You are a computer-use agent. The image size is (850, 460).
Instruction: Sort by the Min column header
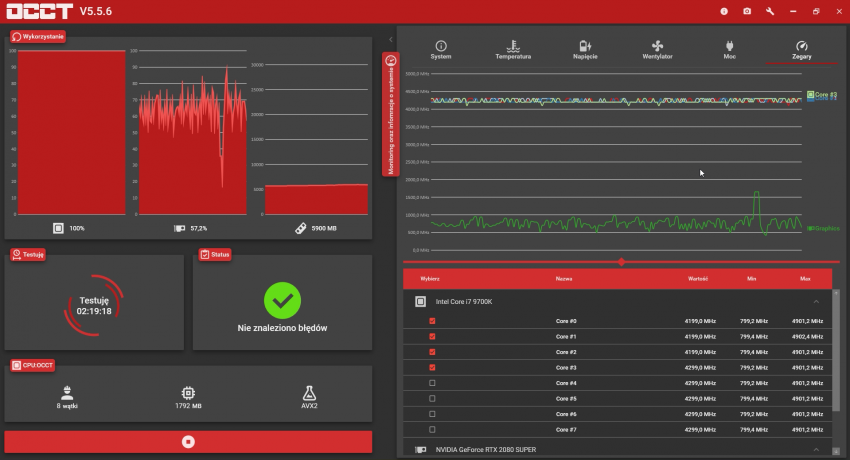coord(751,278)
